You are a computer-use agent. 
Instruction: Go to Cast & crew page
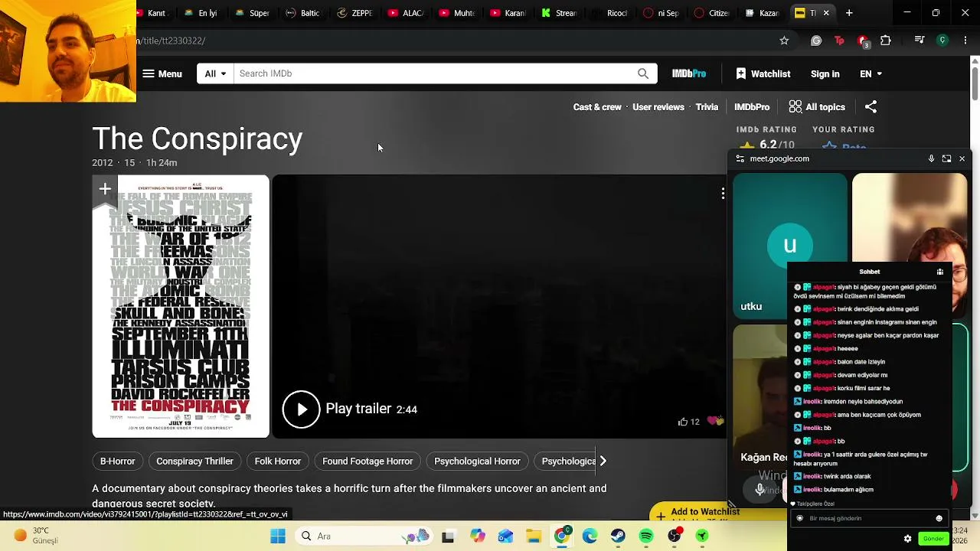pos(597,107)
